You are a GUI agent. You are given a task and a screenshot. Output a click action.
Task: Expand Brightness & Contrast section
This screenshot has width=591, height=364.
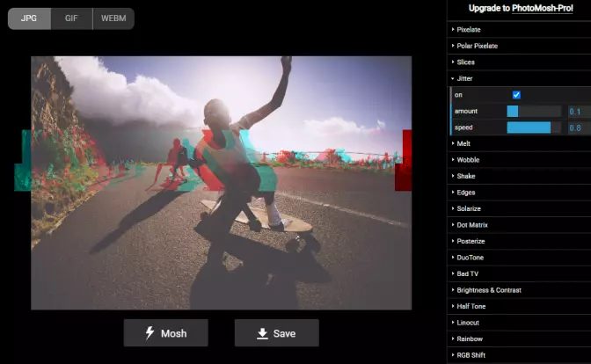tap(519, 290)
